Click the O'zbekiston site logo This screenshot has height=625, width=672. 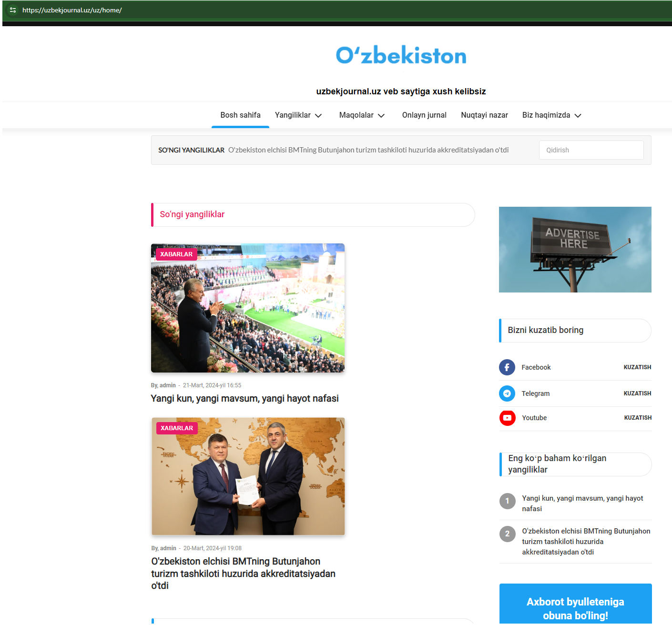pos(401,55)
